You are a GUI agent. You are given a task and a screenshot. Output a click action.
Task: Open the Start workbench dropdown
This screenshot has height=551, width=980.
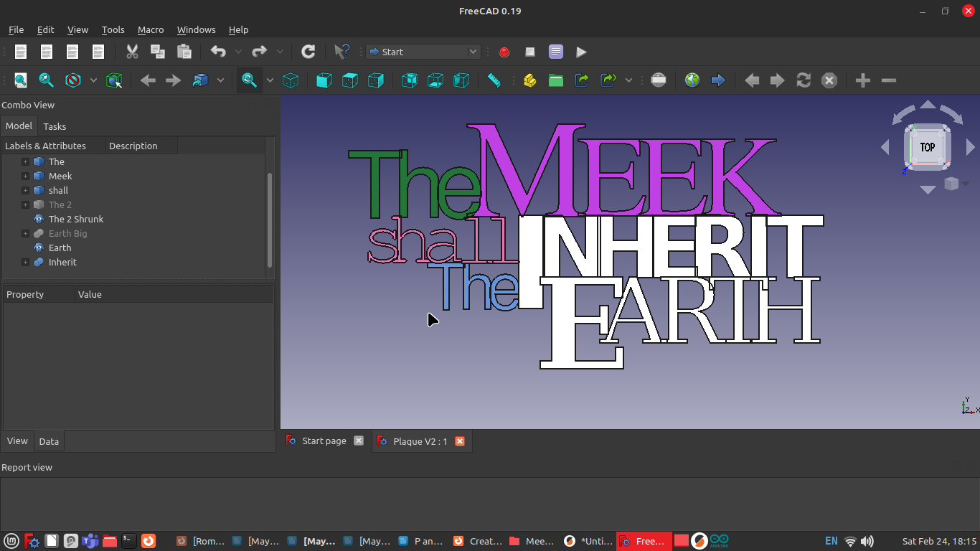click(x=423, y=52)
